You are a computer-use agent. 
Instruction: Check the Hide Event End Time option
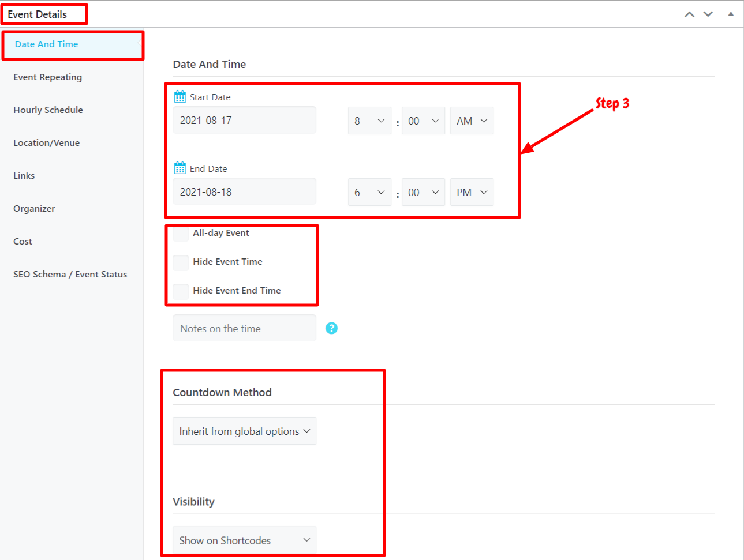point(181,291)
